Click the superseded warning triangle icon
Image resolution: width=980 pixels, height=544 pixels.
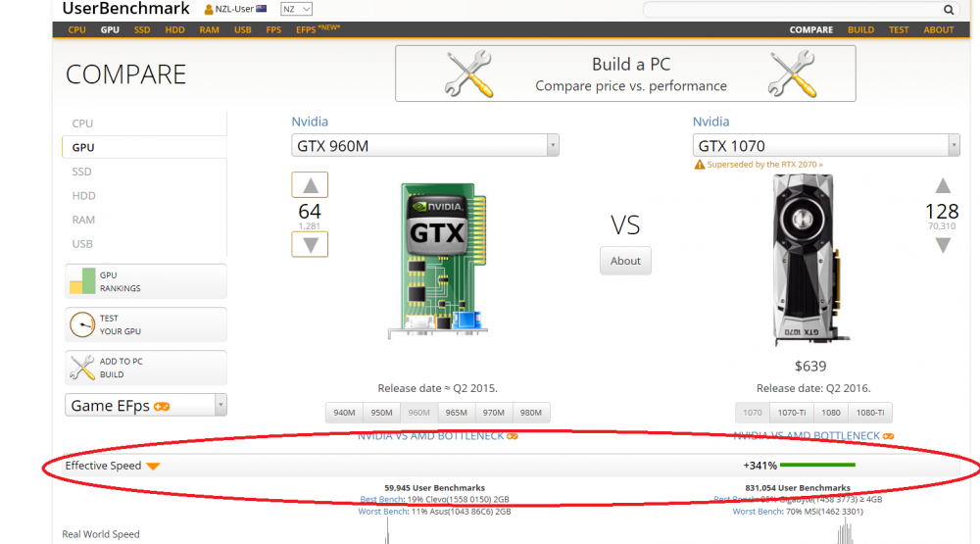pos(700,165)
